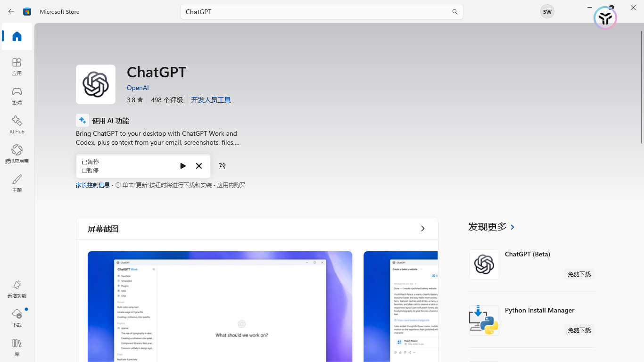This screenshot has height=362, width=644.
Task: Open the 主题 (Themes) section
Action: [17, 183]
